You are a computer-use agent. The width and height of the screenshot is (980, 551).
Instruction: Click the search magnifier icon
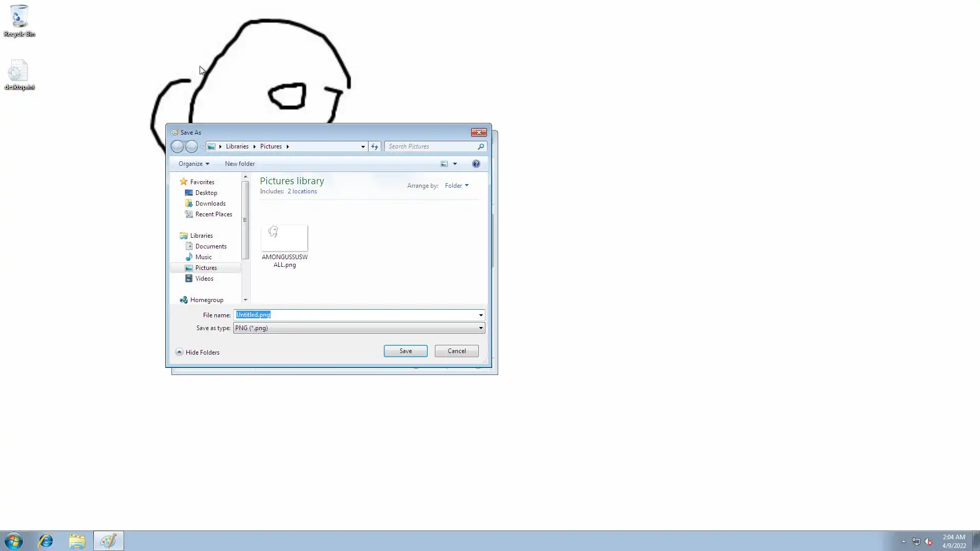coord(480,146)
